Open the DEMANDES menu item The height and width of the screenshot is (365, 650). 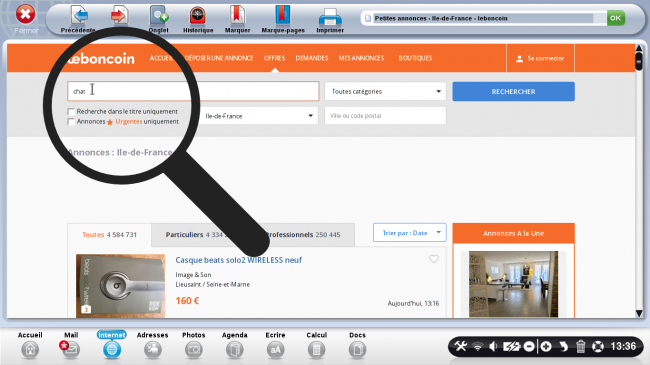[x=312, y=58]
